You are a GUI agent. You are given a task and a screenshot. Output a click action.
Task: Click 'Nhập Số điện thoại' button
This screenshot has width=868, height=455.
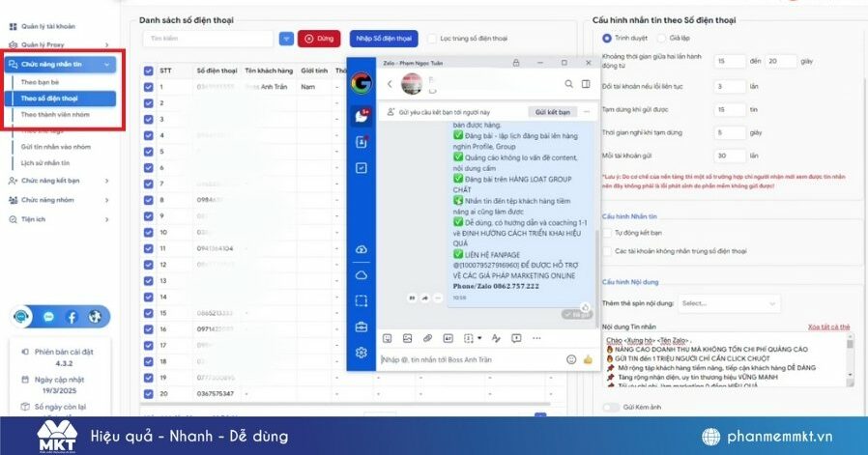(x=384, y=39)
